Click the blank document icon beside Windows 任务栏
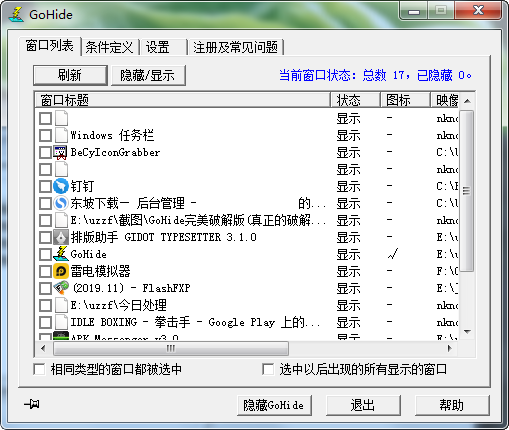The image size is (509, 430). (x=61, y=135)
